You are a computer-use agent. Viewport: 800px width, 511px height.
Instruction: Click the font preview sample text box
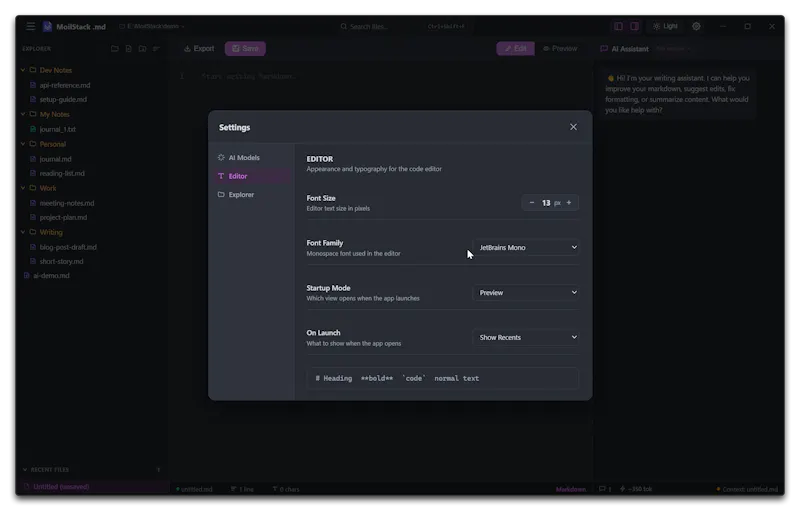pyautogui.click(x=442, y=378)
